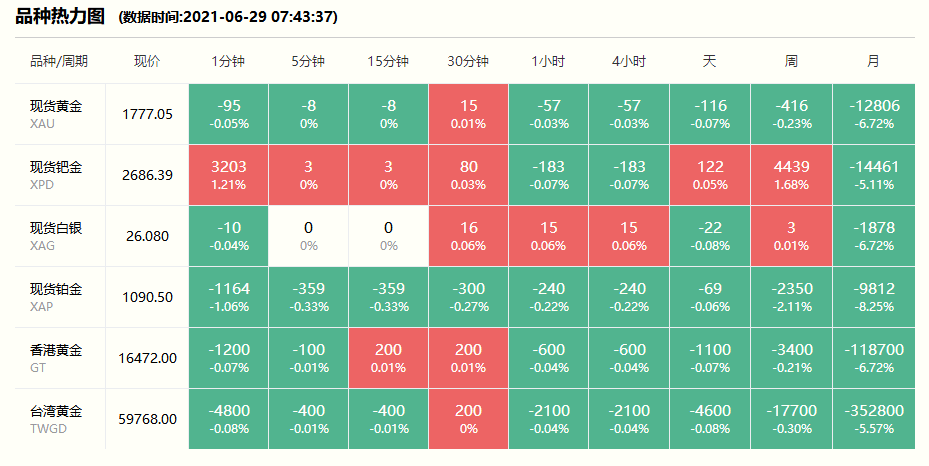Select the 30分钟 period column header
929x466 pixels.
click(x=468, y=61)
